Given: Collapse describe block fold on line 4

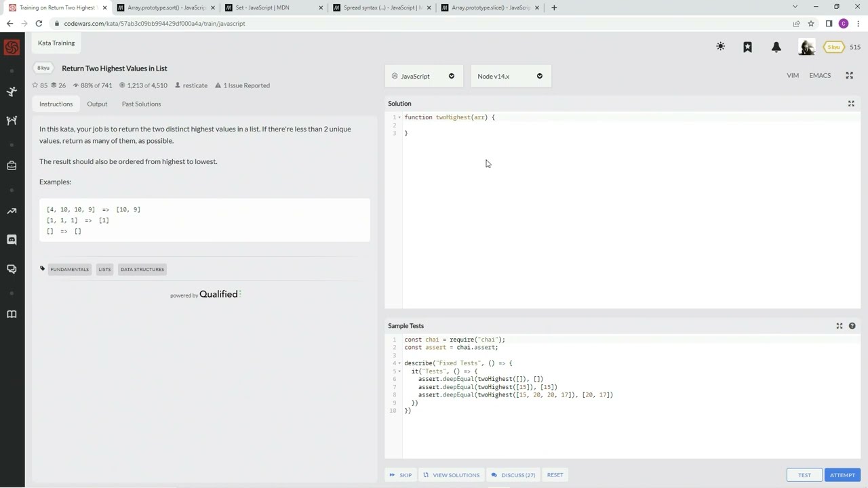Looking at the screenshot, I should coord(400,363).
